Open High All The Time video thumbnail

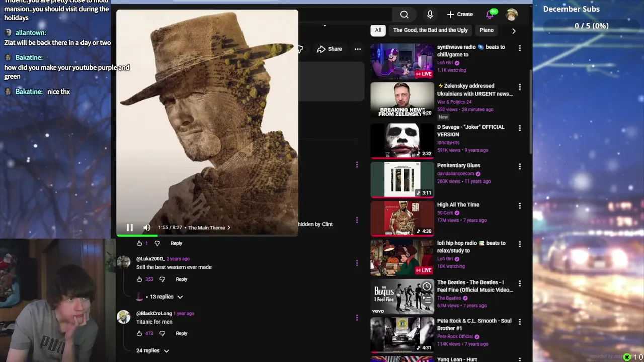[x=402, y=218]
